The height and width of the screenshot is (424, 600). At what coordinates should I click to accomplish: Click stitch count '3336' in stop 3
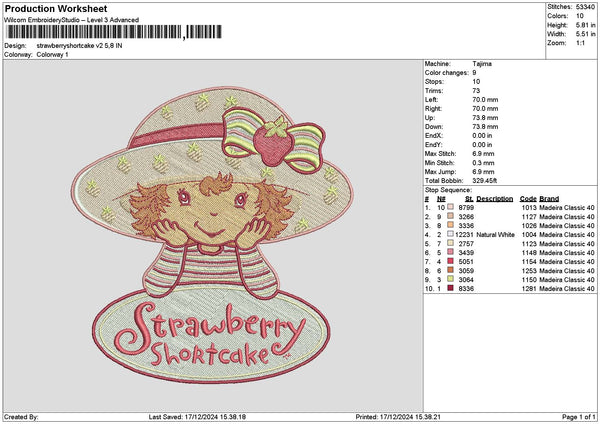(466, 226)
